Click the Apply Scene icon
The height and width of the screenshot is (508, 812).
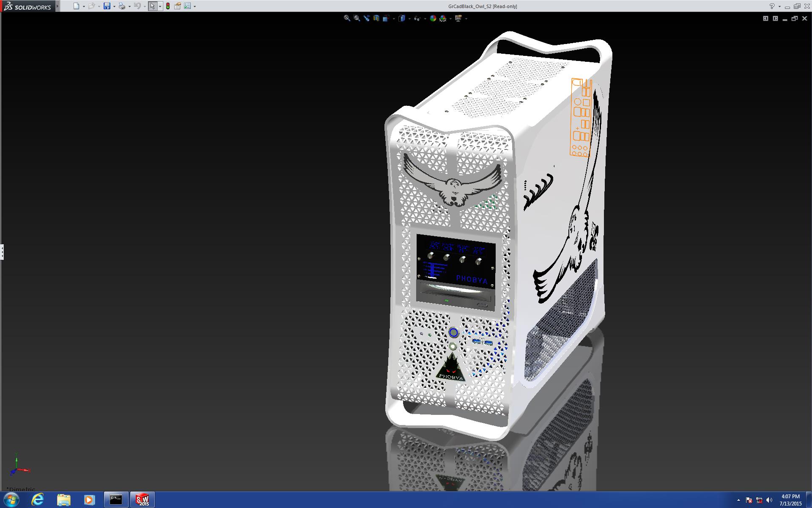tap(443, 18)
